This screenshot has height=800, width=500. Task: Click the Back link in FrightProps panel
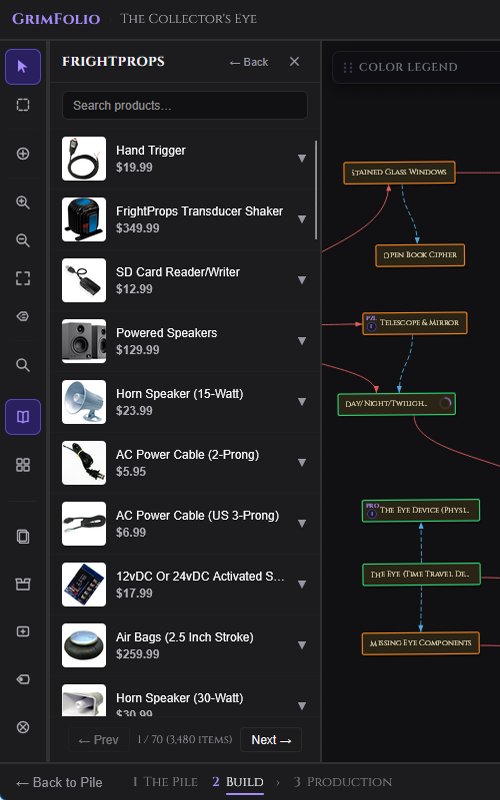click(x=249, y=62)
